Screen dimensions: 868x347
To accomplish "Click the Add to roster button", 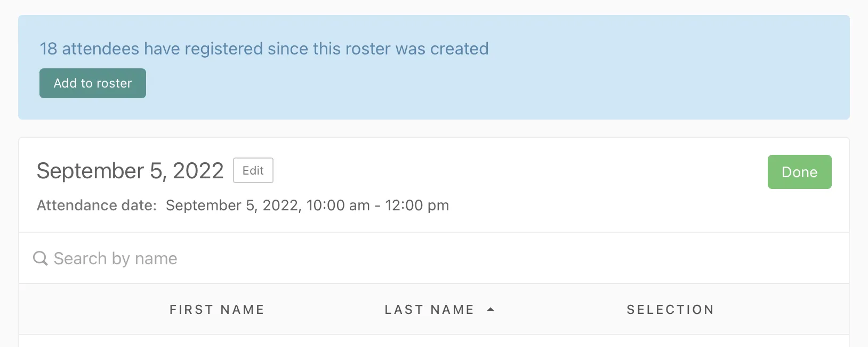I will click(x=92, y=83).
